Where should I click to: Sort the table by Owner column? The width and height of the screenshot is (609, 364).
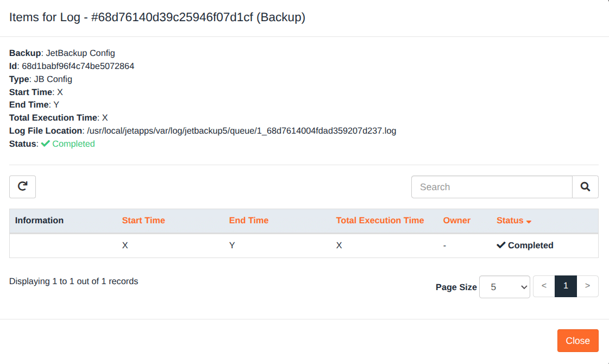(x=457, y=221)
